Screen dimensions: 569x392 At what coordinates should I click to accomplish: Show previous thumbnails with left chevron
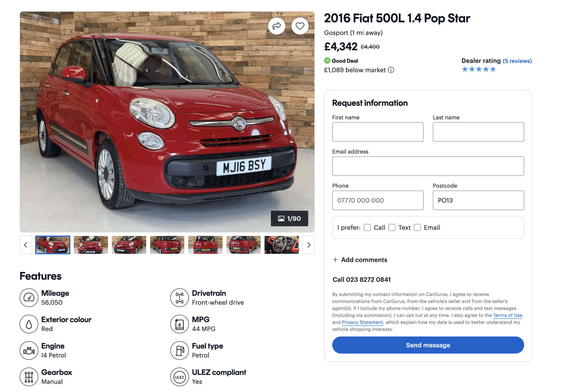coord(26,245)
